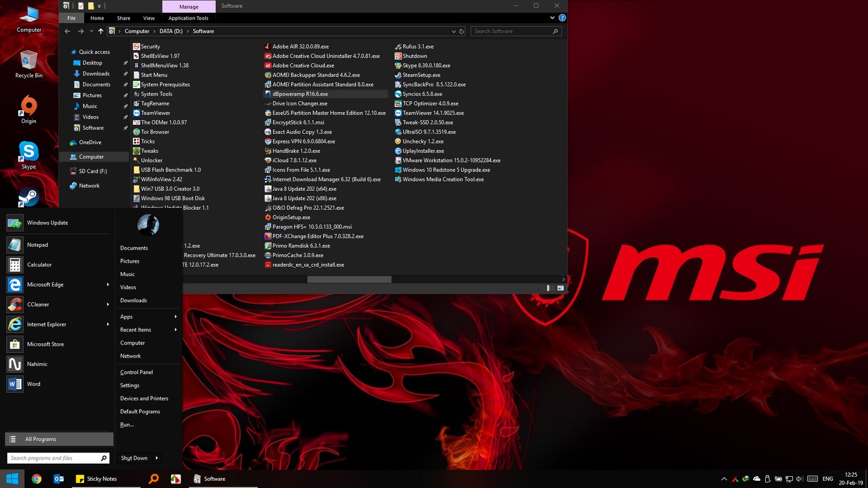Expand the Microsoft Edge jump list arrow
868x488 pixels.
(x=107, y=285)
